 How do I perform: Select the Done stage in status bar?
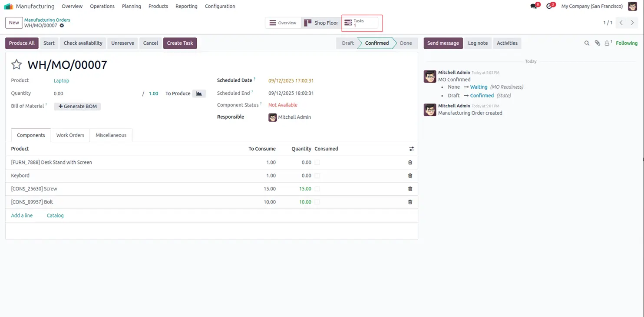coord(406,43)
